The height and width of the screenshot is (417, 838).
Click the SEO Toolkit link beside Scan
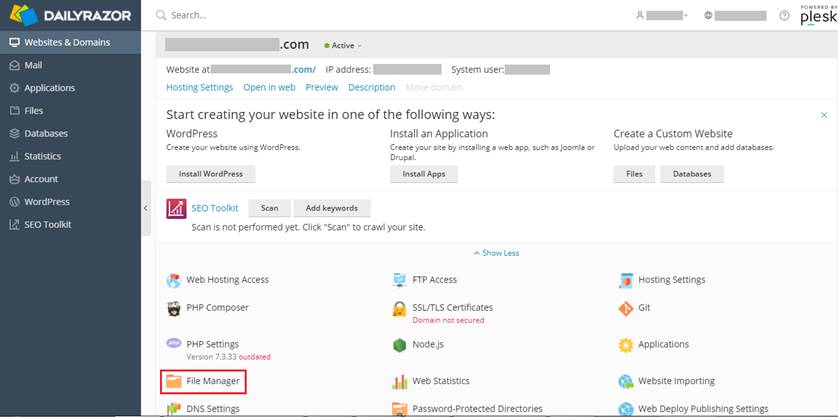tap(215, 208)
